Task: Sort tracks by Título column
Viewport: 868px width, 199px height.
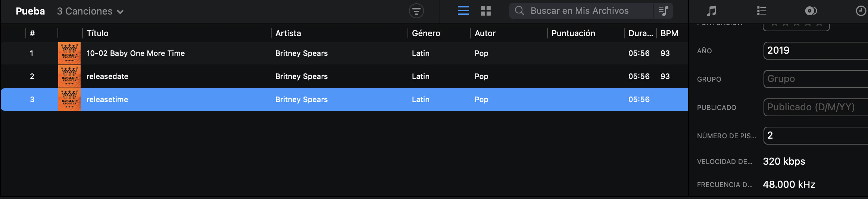Action: tap(98, 33)
